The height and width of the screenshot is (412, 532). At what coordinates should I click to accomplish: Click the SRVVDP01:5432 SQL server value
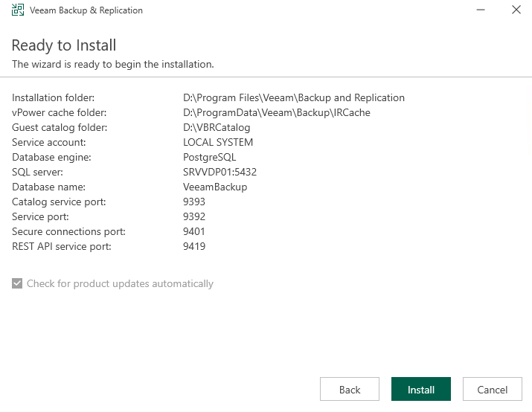tap(219, 173)
